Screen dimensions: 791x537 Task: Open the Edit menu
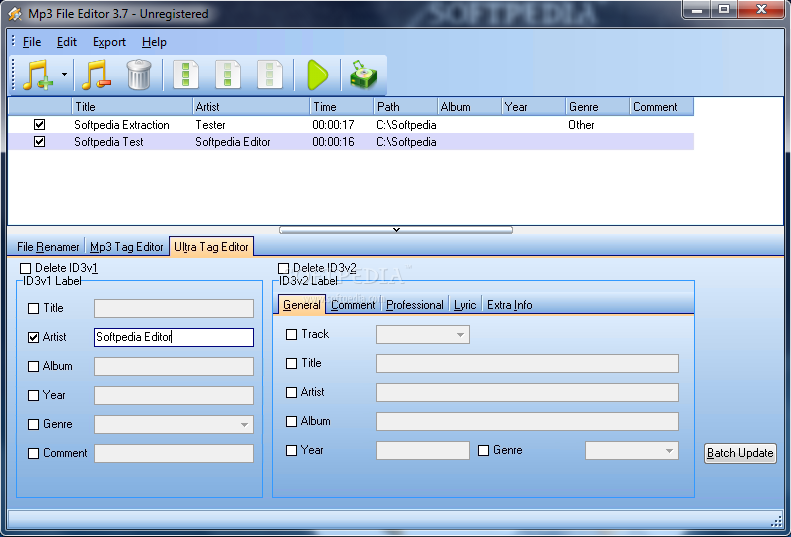(x=67, y=42)
